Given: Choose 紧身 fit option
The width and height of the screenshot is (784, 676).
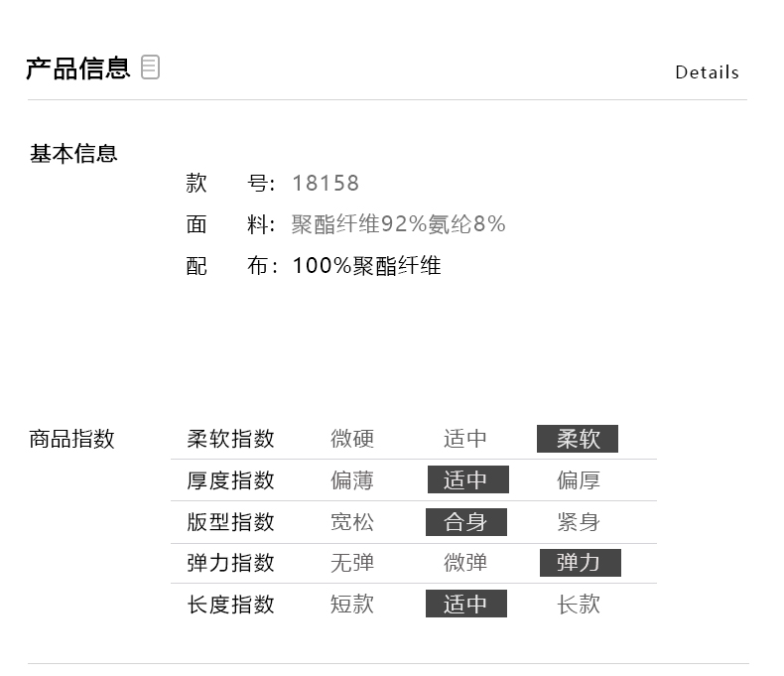Looking at the screenshot, I should (579, 522).
